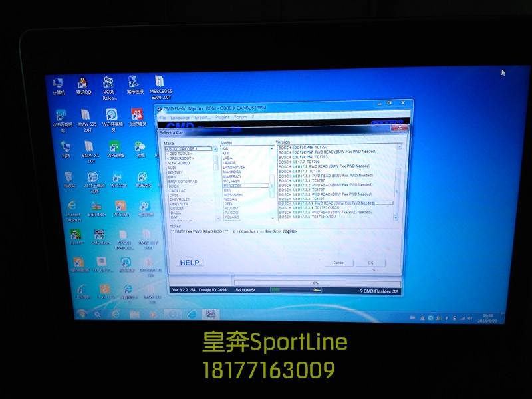532x399 pixels.
Task: Launch the 2345 browser shortcut
Action: (x=94, y=182)
